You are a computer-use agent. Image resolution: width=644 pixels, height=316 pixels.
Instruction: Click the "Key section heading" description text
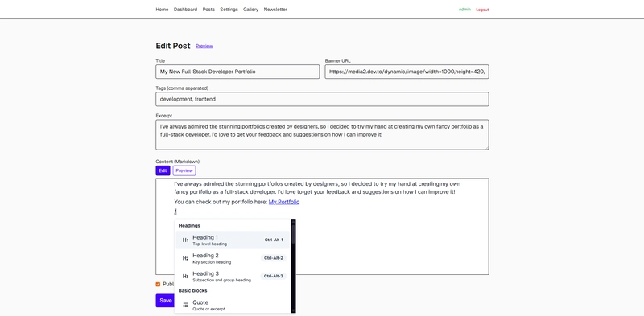pos(212,262)
